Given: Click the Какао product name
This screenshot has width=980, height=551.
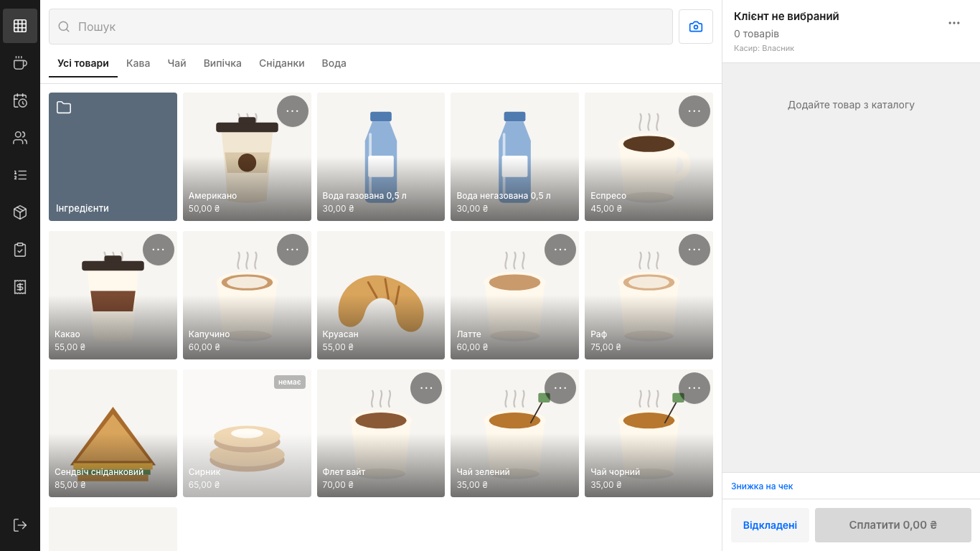Looking at the screenshot, I should pos(67,334).
